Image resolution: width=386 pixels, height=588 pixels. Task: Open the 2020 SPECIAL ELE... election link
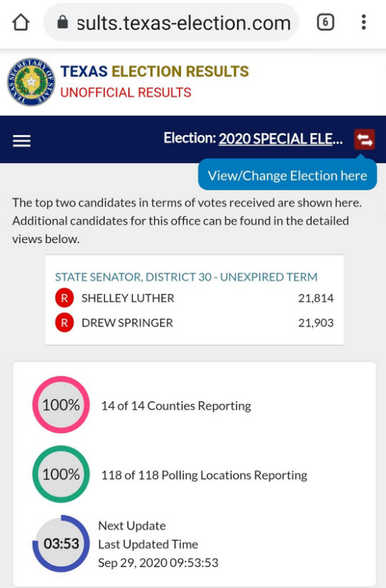281,139
